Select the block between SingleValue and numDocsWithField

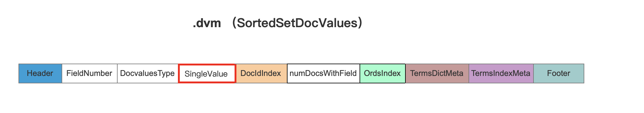pos(261,73)
